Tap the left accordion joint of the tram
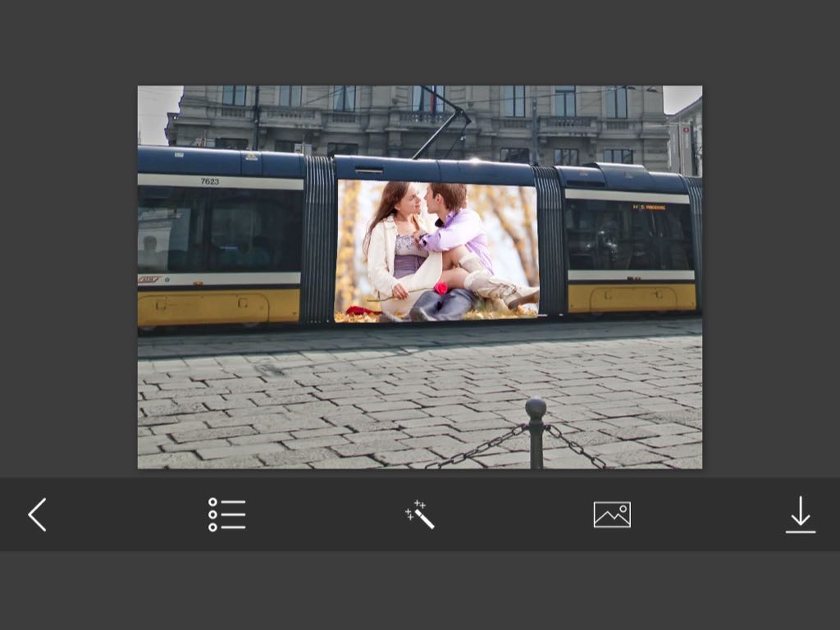Image resolution: width=840 pixels, height=630 pixels. (318, 240)
